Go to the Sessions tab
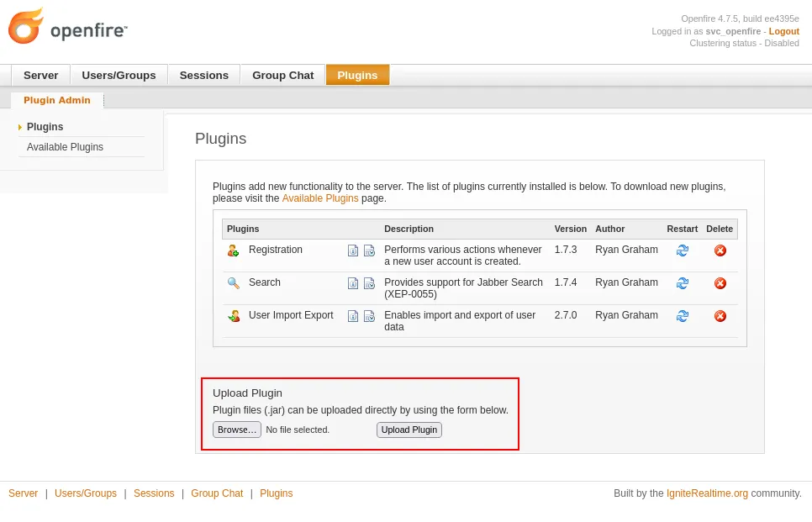The width and height of the screenshot is (812, 522). click(x=204, y=76)
